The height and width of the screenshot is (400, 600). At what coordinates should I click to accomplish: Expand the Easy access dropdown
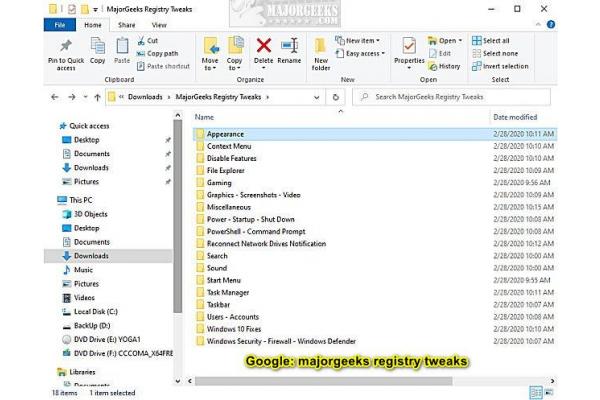tap(360, 54)
